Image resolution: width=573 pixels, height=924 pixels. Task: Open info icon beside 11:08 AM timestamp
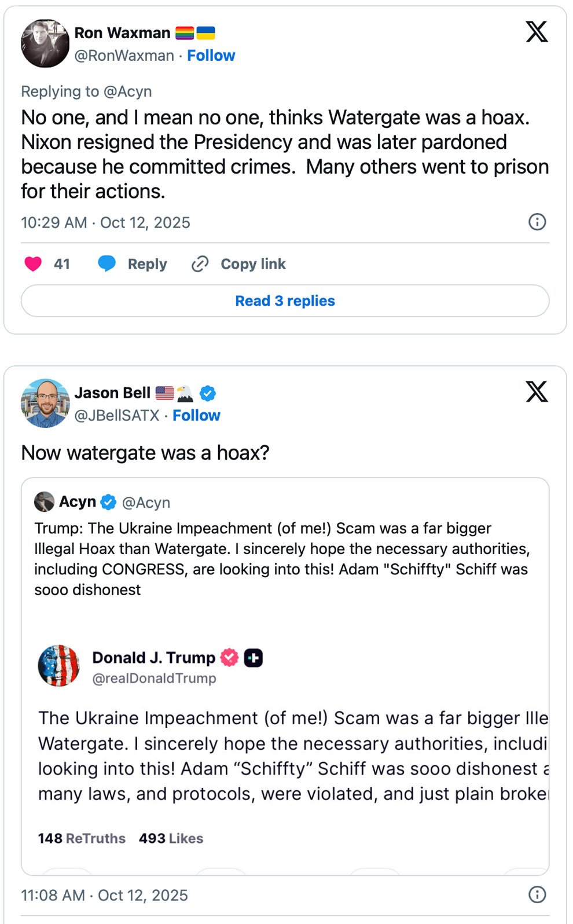[x=537, y=894]
